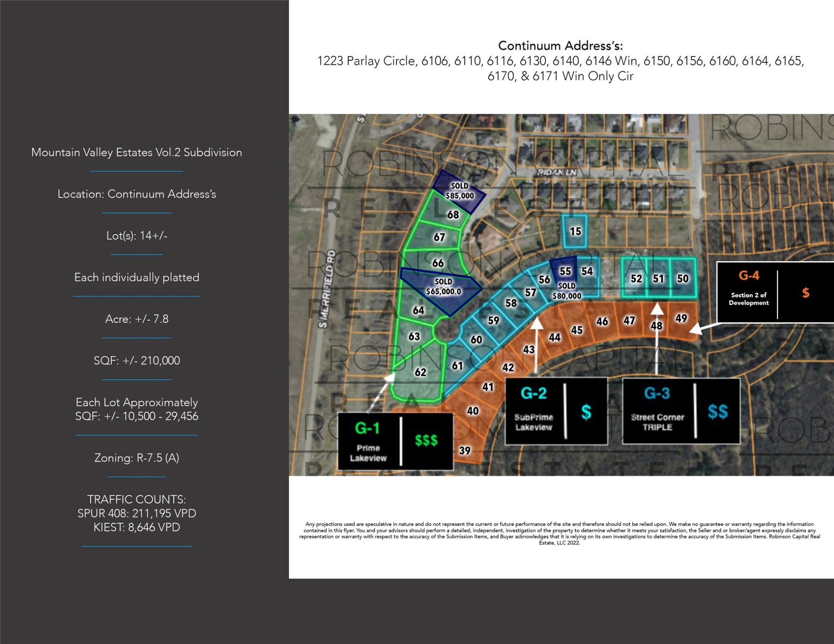Select lot 68 on the map
The width and height of the screenshot is (834, 644).
point(453,215)
